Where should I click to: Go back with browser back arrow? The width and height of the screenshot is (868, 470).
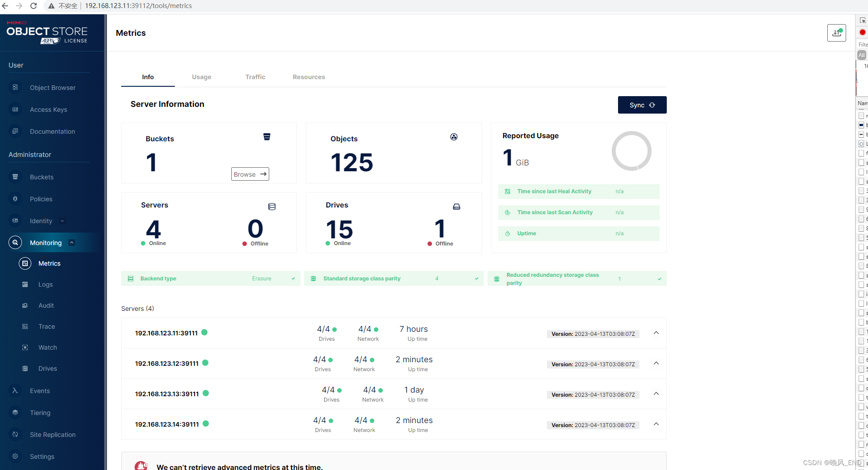[x=5, y=6]
